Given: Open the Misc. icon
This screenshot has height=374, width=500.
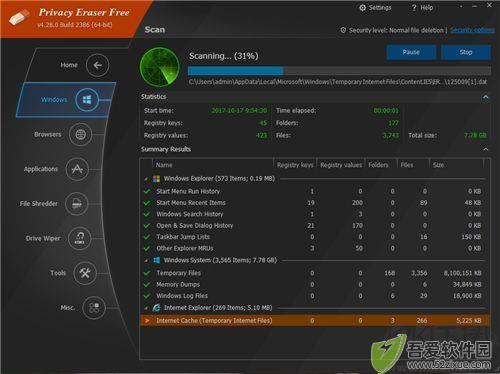Looking at the screenshot, I should (x=94, y=308).
